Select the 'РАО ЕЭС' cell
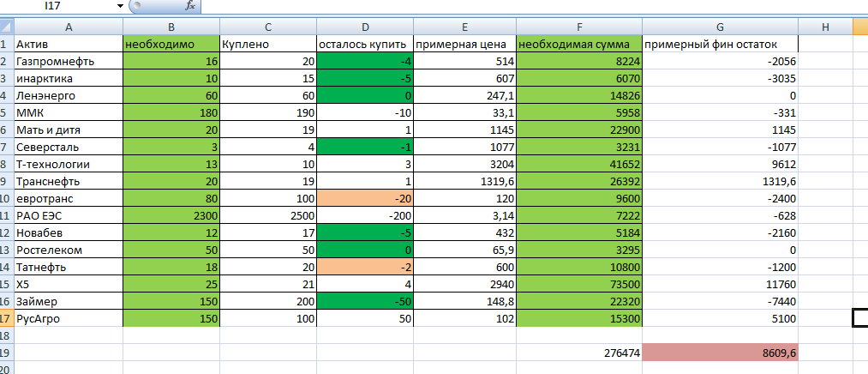 point(68,215)
